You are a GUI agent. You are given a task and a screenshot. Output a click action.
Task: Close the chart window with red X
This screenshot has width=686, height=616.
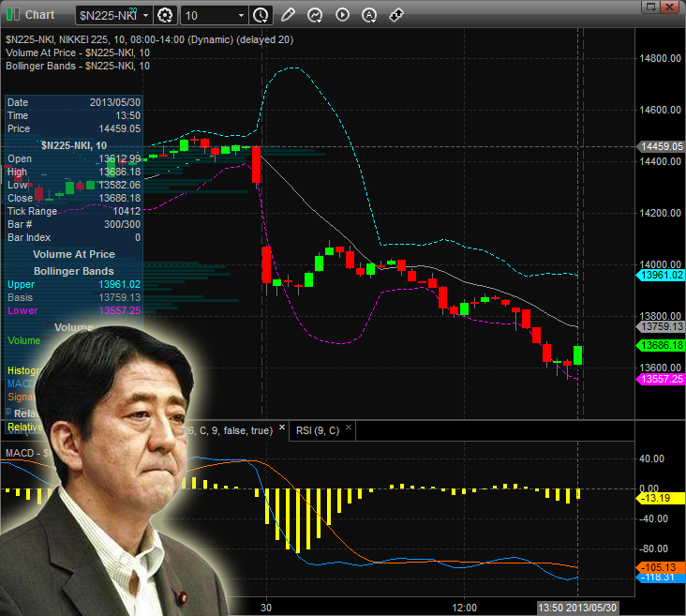[670, 7]
